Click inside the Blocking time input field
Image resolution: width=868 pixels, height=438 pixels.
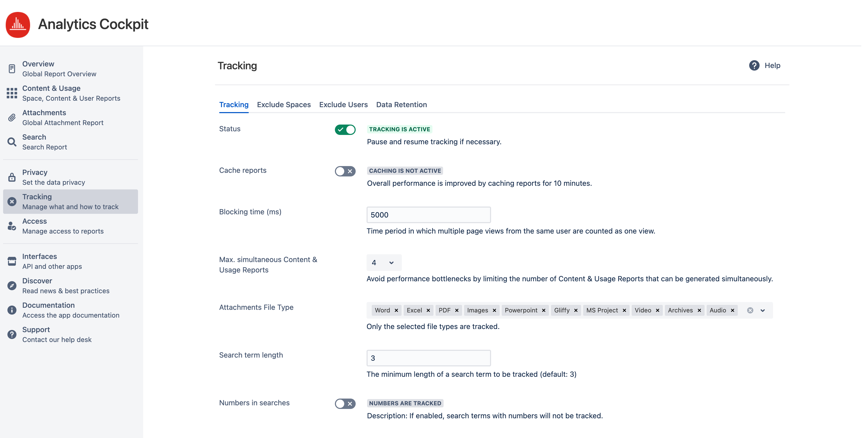point(428,215)
